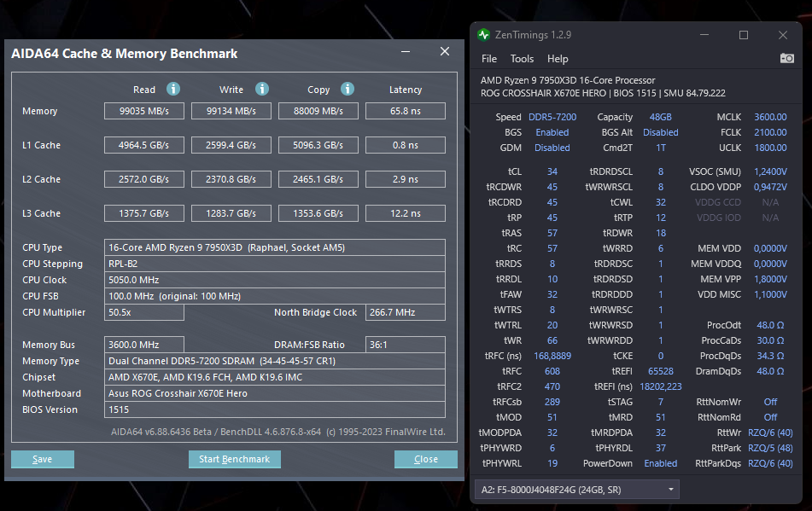Open the Tools menu in ZenTimings

522,59
